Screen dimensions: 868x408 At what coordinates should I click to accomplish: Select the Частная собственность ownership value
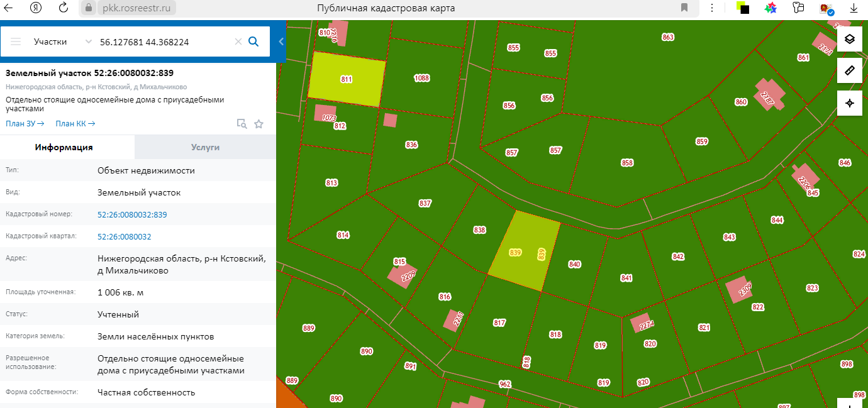coord(147,392)
